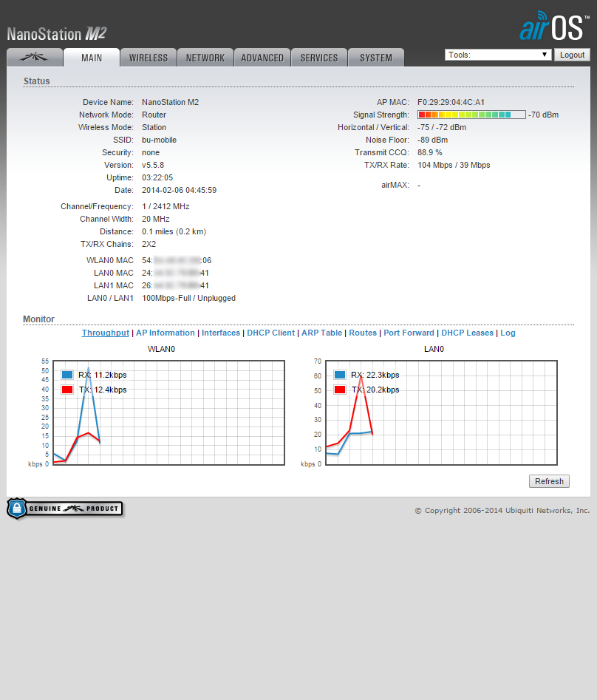Screen dimensions: 597x700
Task: Open the Interfaces monitor link
Action: pyautogui.click(x=221, y=333)
